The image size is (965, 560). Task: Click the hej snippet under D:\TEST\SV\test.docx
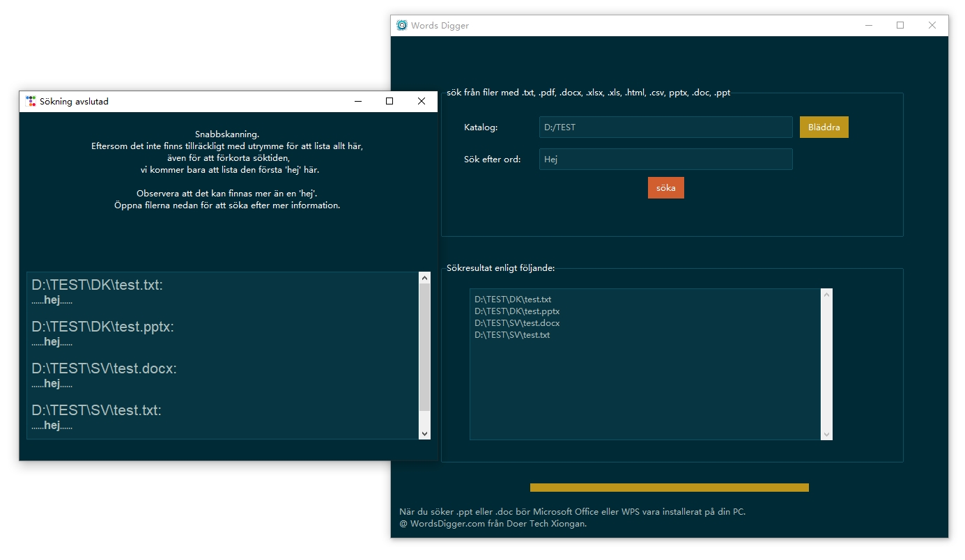click(x=52, y=384)
